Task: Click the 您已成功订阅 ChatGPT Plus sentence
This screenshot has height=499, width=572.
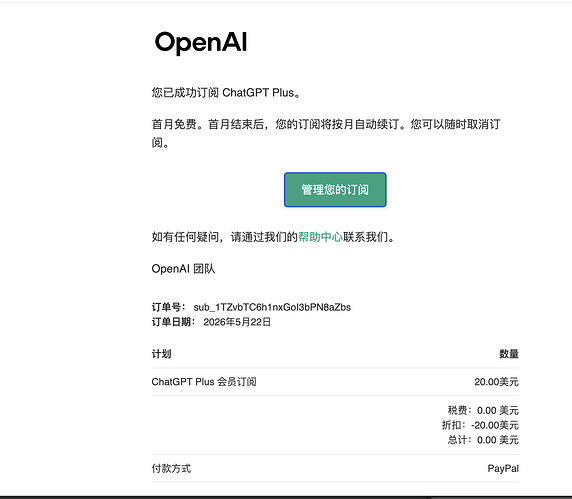Action: coord(226,93)
